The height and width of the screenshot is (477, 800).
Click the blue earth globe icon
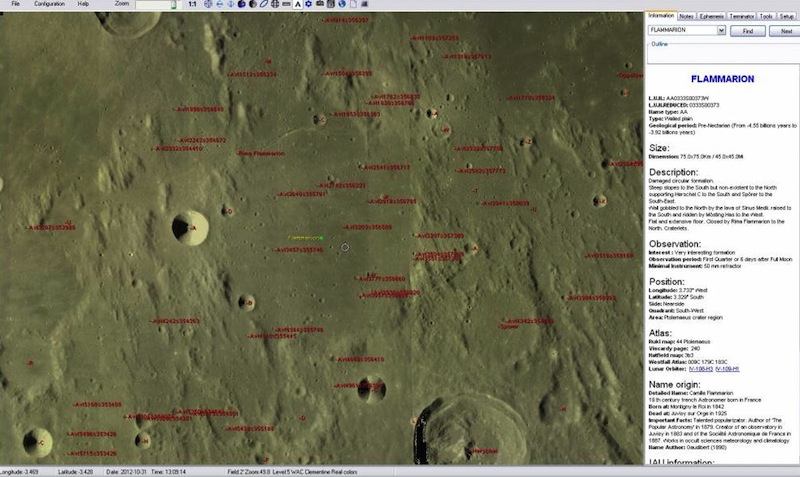tap(342, 4)
